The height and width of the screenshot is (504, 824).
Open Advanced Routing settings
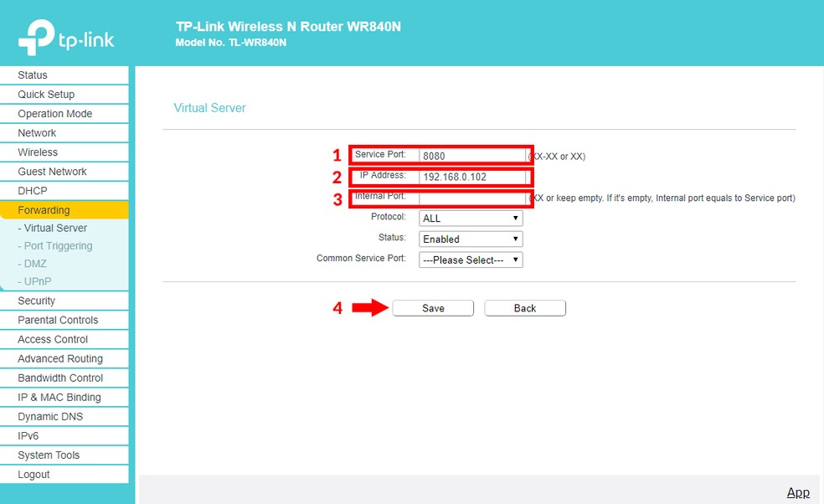coord(64,359)
